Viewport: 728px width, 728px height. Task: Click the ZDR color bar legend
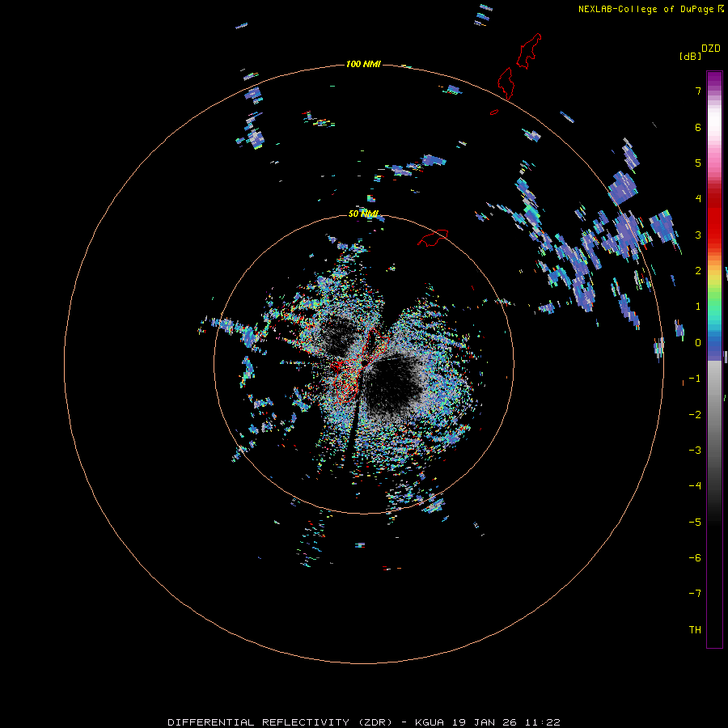tap(714, 359)
